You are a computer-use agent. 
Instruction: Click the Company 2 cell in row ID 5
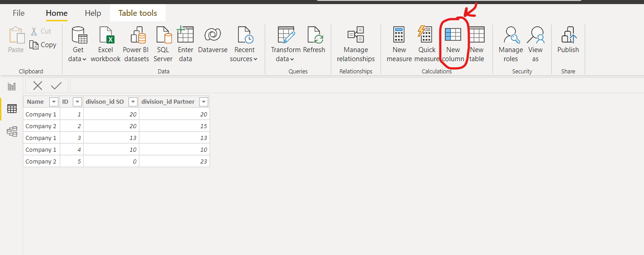(42, 161)
